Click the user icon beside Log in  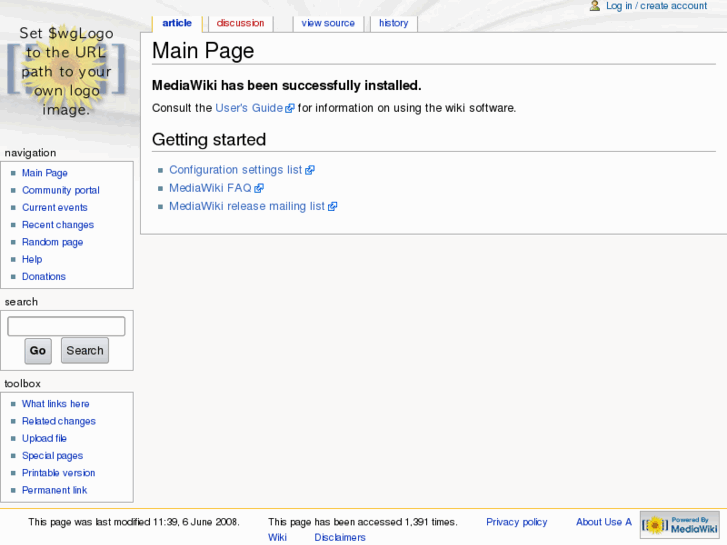pyautogui.click(x=594, y=6)
